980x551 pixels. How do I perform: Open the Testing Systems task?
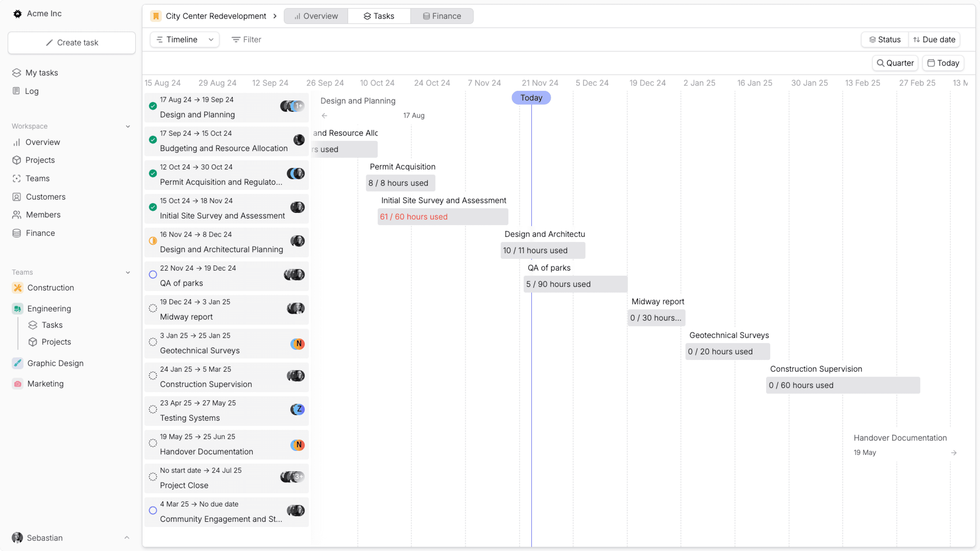pos(226,411)
